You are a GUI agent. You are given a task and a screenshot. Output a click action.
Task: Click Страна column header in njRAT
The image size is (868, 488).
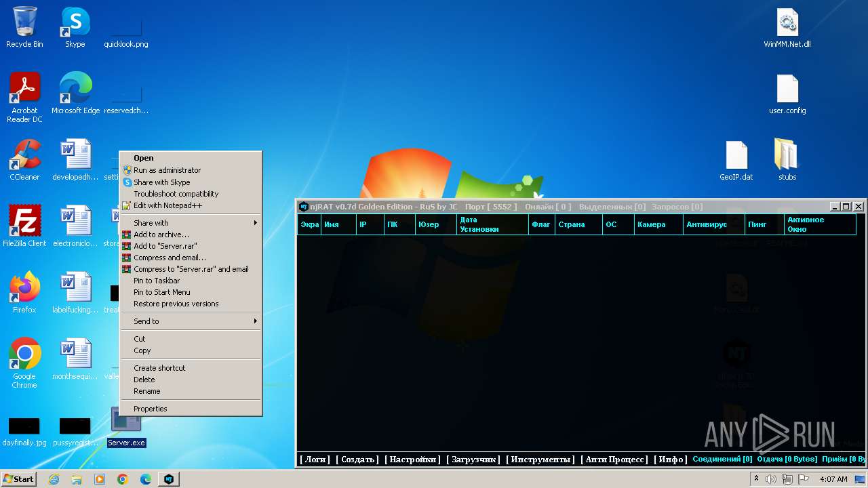click(x=578, y=224)
